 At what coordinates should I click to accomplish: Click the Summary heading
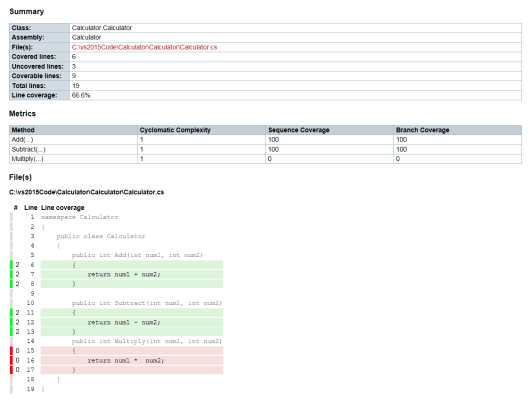coord(27,11)
